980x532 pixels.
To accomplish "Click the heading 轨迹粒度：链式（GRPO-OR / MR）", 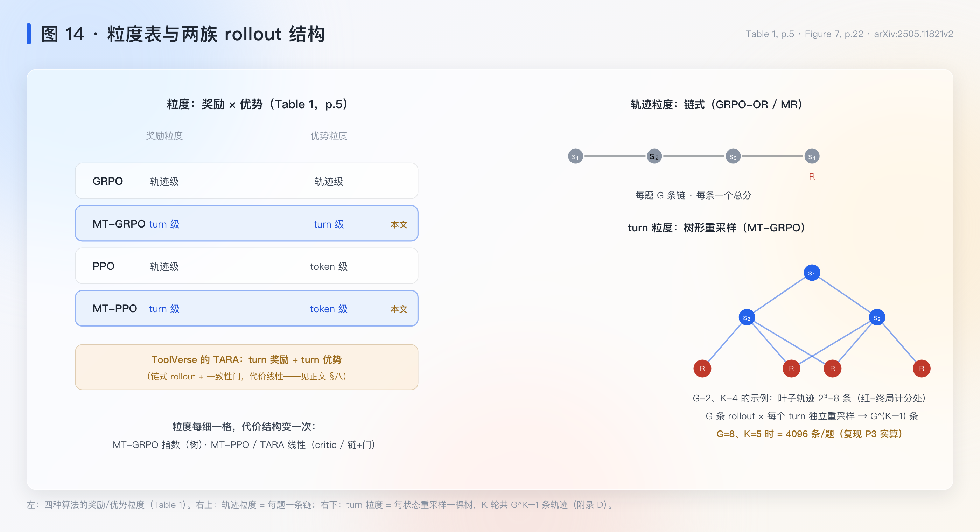I will click(716, 104).
